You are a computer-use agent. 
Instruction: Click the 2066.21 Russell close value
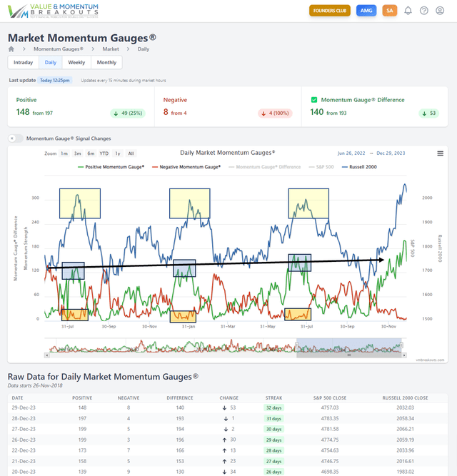pyautogui.click(x=405, y=429)
